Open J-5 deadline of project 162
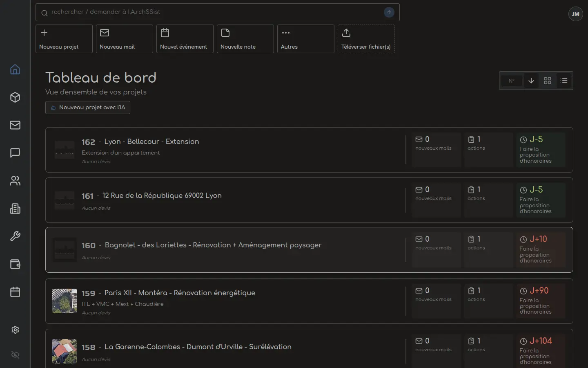 click(x=541, y=150)
